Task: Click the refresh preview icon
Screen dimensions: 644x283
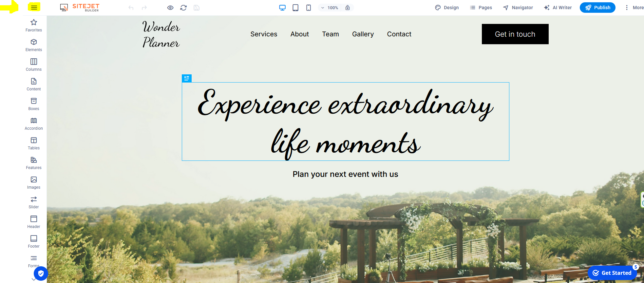Action: (183, 8)
